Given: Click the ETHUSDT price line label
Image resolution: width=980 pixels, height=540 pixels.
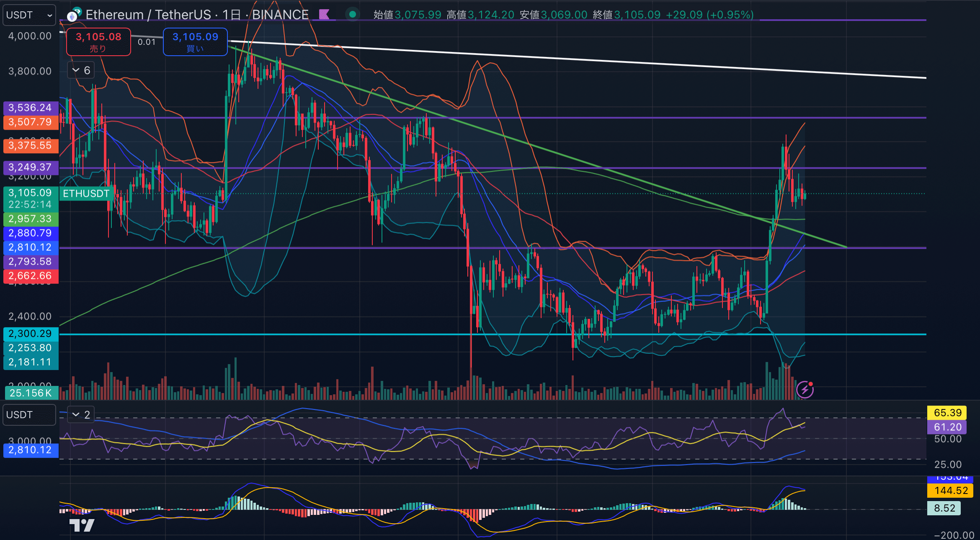Looking at the screenshot, I should pos(86,193).
